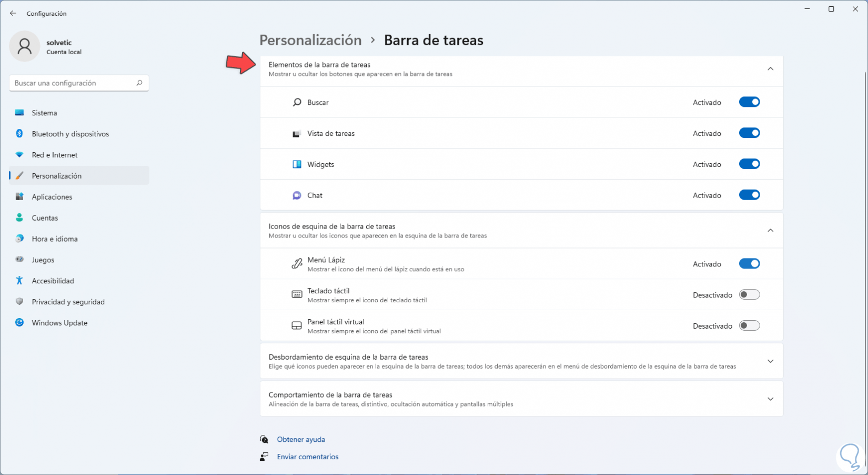This screenshot has width=868, height=475.
Task: Open Bluetooth y dispositivos from the sidebar
Action: coord(70,134)
